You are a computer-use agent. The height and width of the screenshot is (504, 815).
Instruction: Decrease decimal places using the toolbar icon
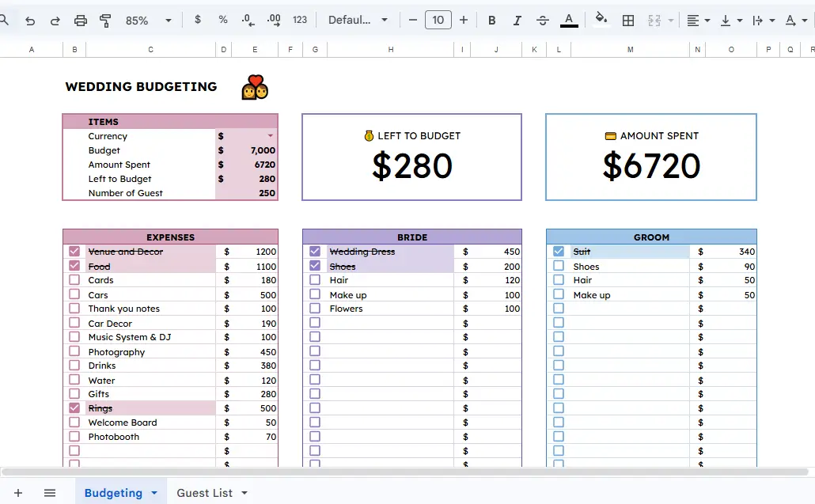coord(247,20)
